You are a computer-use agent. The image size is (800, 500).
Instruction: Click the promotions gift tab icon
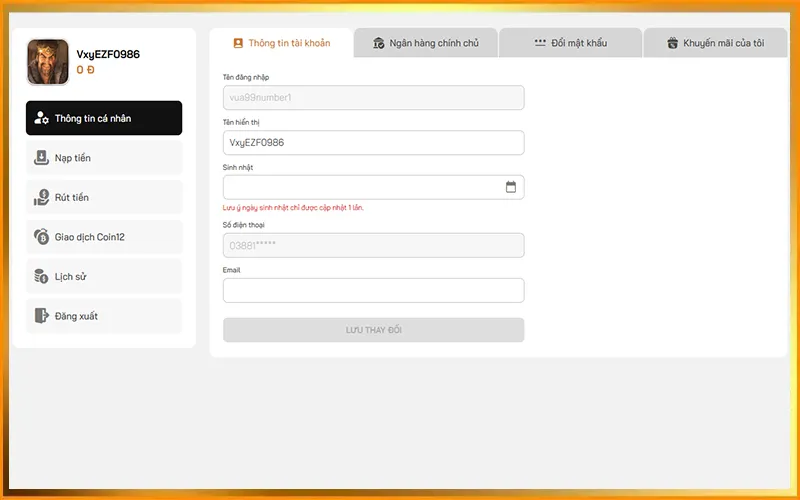(672, 43)
